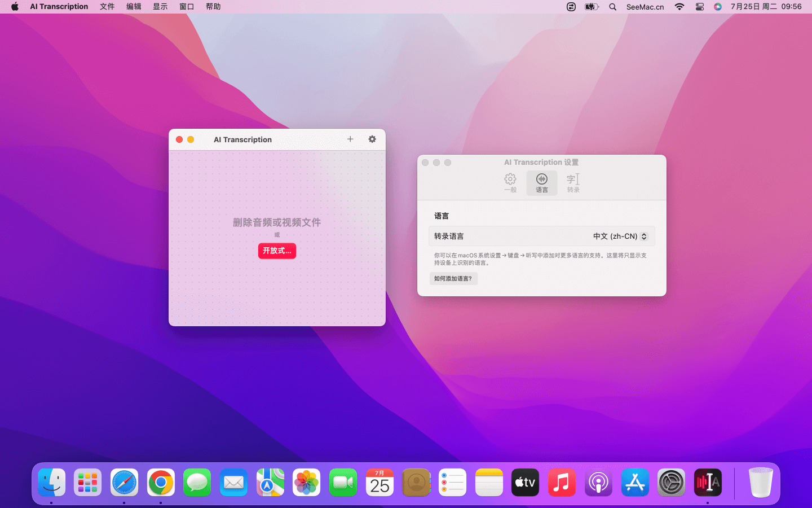812x508 pixels.
Task: Expand the 转录语言 dropdown
Action: coord(620,237)
